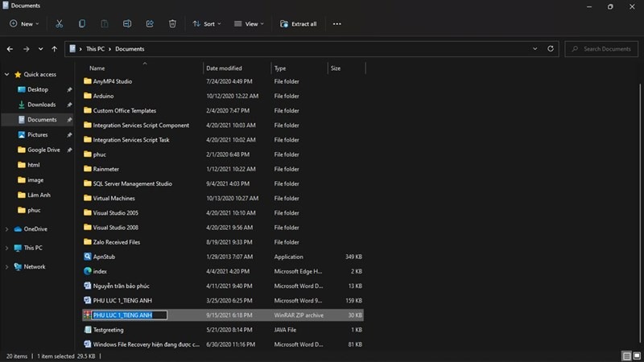
Task: Expand address bar history dropdown
Action: click(535, 48)
